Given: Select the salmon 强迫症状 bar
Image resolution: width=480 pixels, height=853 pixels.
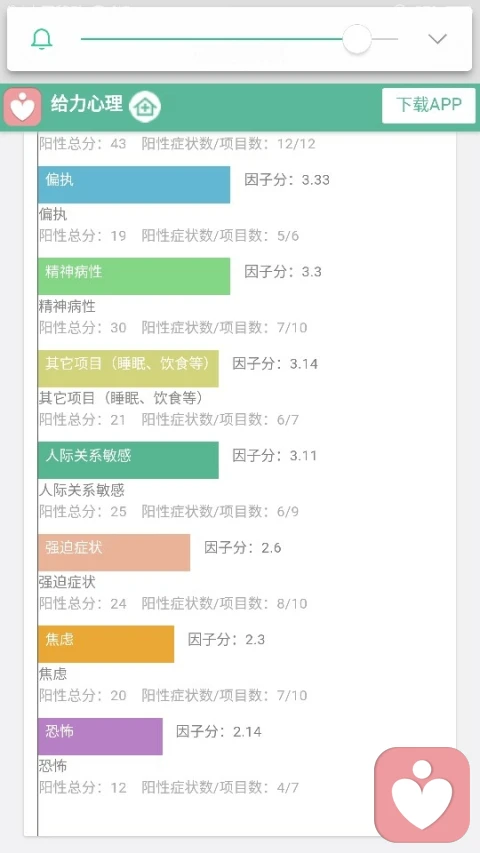Looking at the screenshot, I should [114, 552].
